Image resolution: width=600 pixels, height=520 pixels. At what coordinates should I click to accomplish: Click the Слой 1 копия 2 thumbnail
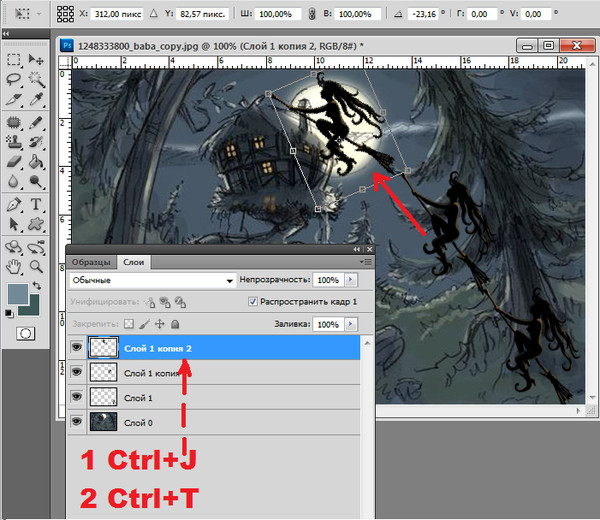103,347
